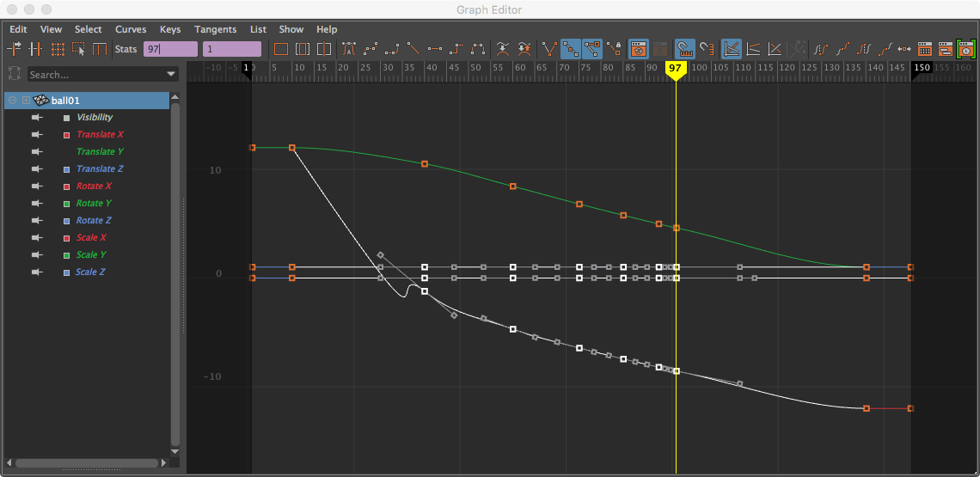Viewport: 980px width, 477px height.
Task: Open the Search field dropdown arrow
Action: tap(170, 75)
